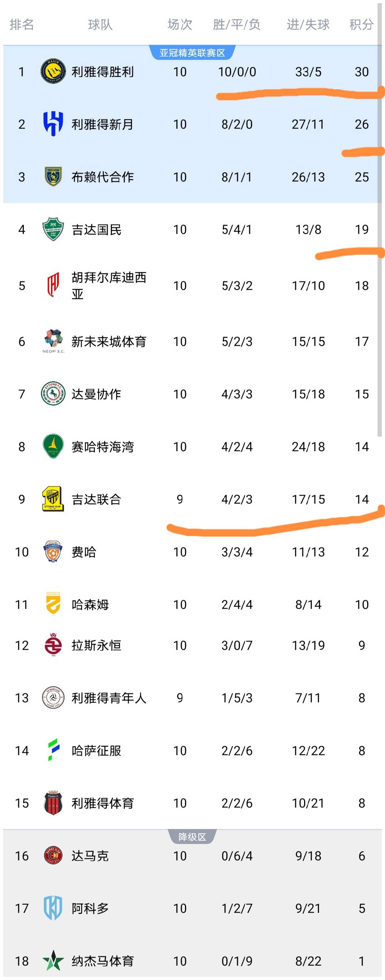Open the 赛哈特海湾 team name

tap(103, 447)
